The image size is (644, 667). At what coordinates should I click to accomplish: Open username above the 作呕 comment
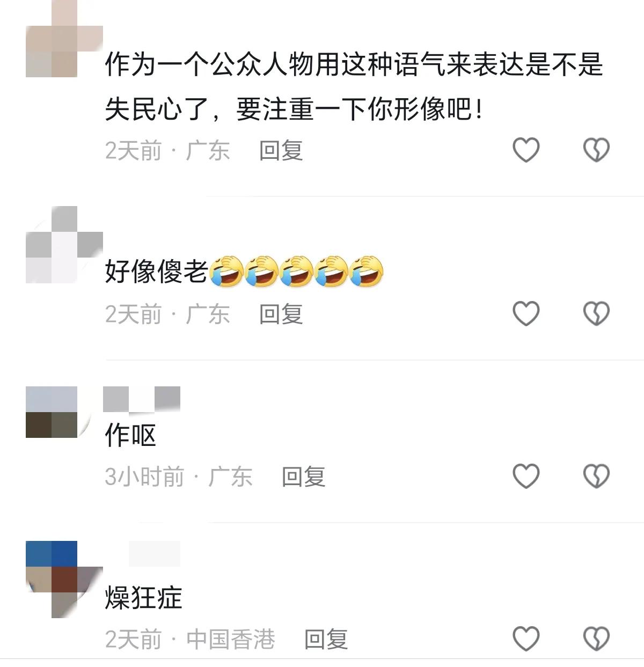pos(142,399)
